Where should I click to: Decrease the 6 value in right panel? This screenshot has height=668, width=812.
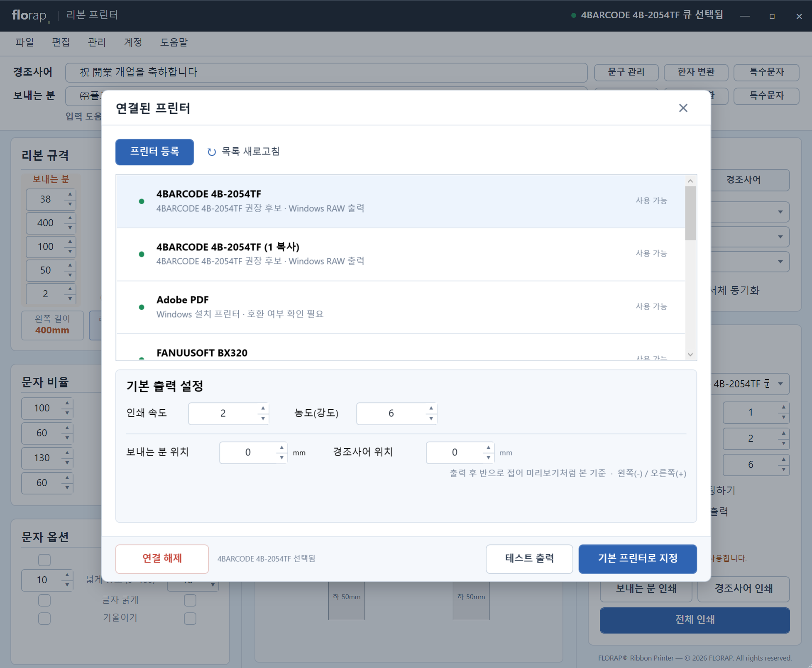coord(783,470)
